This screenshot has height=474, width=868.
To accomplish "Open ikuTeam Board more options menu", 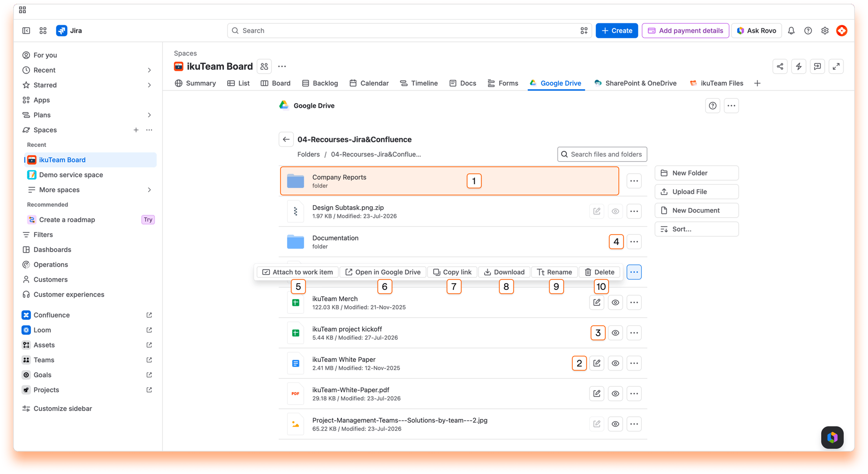I will pos(282,66).
